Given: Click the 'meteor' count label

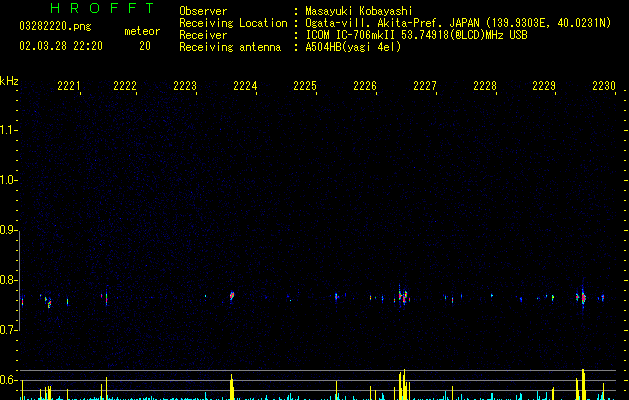Looking at the screenshot, I should pyautogui.click(x=142, y=31).
